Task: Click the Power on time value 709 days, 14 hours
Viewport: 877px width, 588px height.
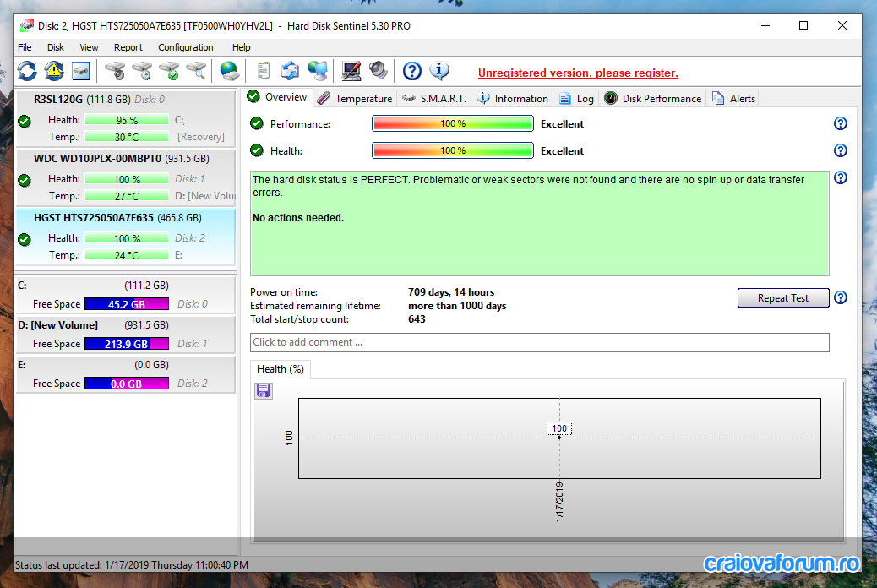Action: (451, 292)
